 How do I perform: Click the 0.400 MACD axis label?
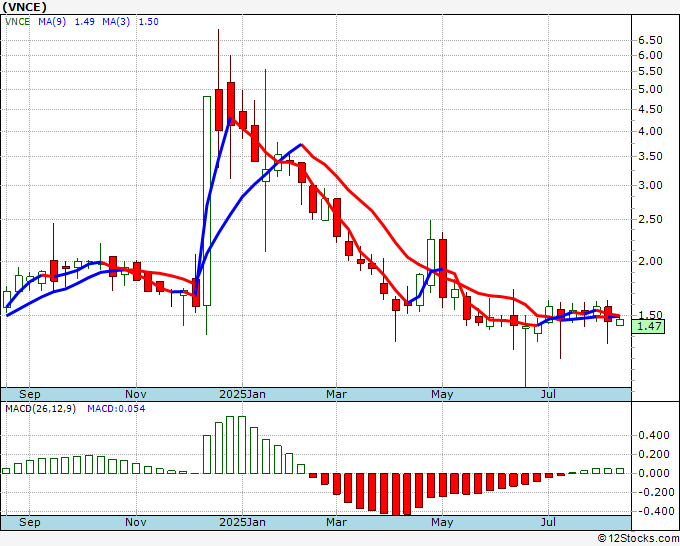click(x=654, y=435)
